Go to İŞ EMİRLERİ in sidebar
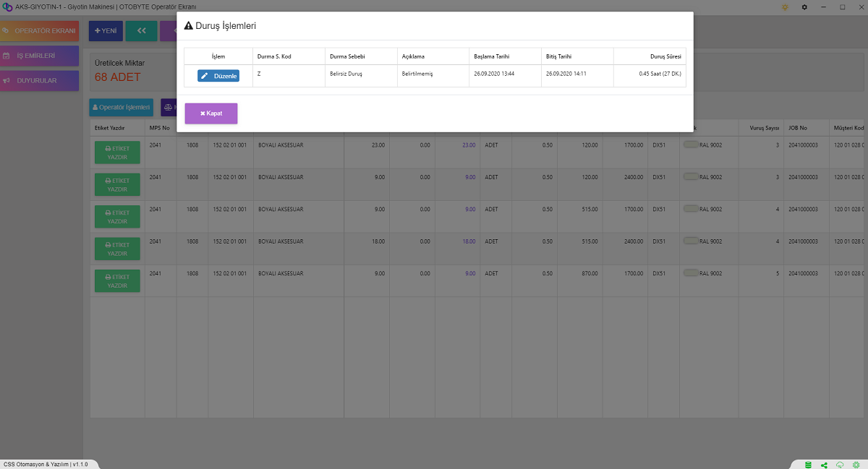This screenshot has height=469, width=868. (40, 56)
